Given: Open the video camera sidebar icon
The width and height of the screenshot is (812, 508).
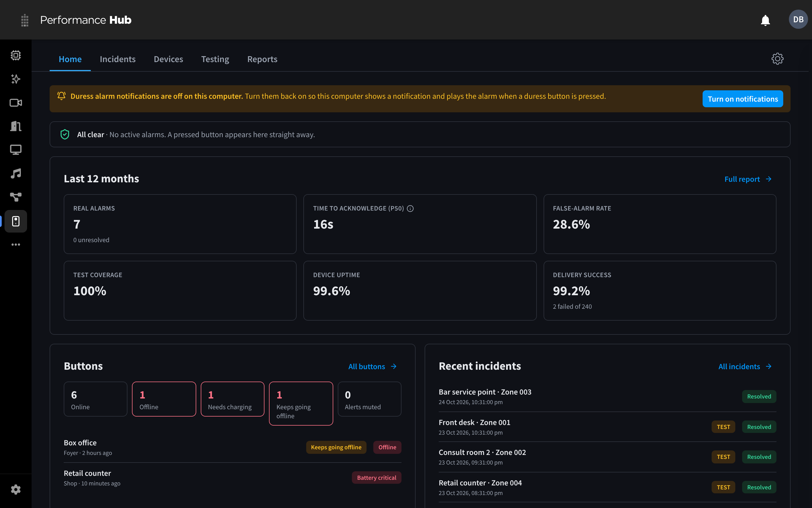Looking at the screenshot, I should tap(16, 103).
